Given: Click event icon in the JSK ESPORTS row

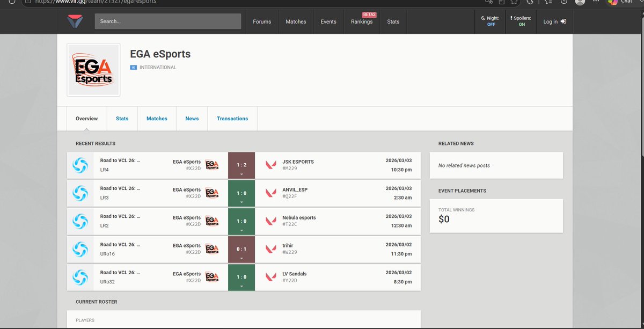Looking at the screenshot, I should point(80,165).
